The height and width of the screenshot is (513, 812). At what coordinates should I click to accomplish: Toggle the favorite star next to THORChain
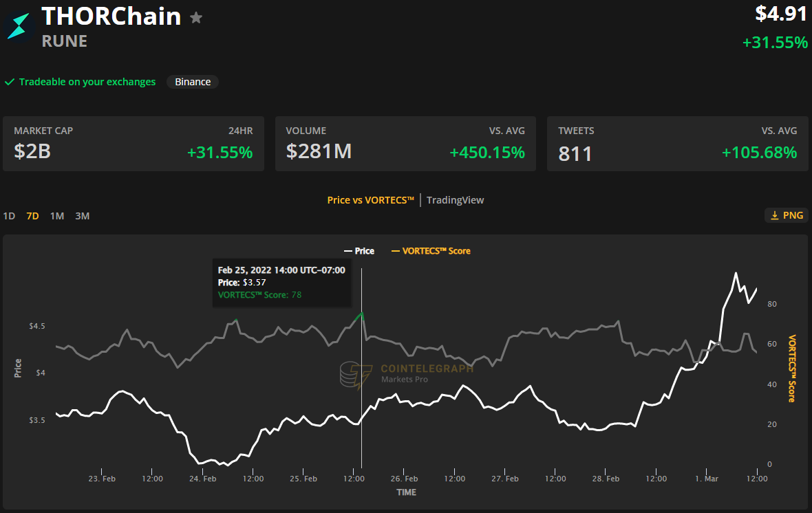[x=196, y=18]
